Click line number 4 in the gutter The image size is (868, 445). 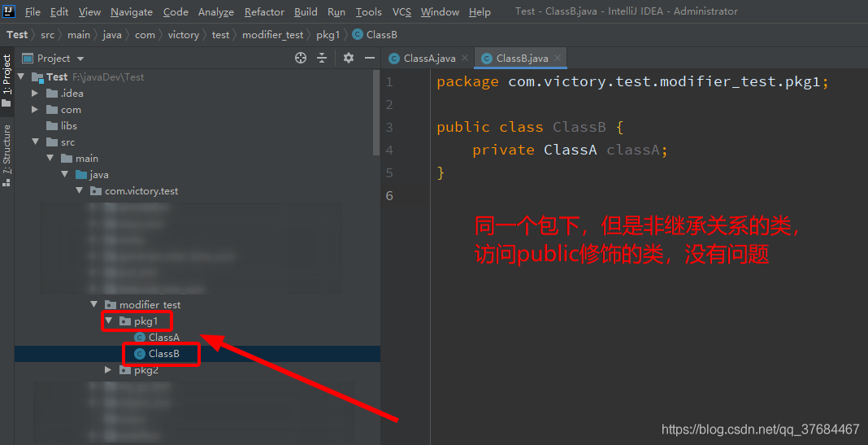click(390, 150)
